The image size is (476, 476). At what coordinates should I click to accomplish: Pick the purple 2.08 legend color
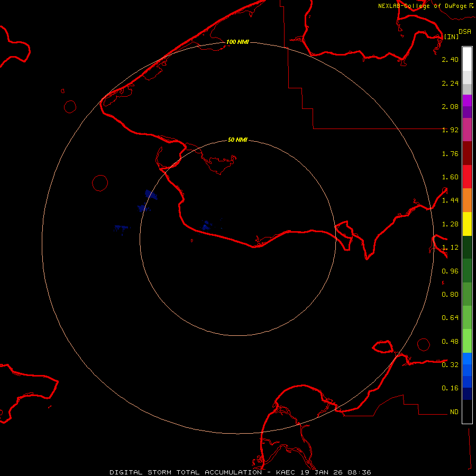tap(467, 106)
